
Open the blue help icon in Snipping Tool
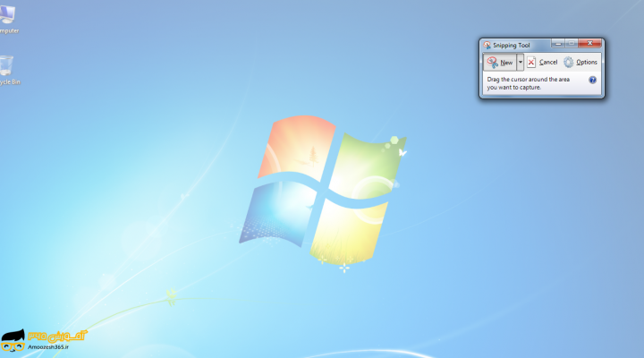click(x=592, y=80)
